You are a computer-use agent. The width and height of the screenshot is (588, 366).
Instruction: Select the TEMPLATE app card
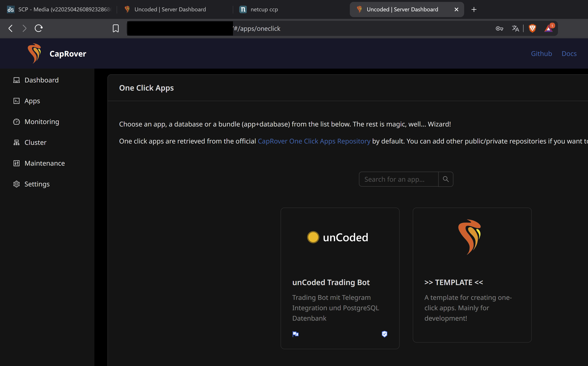(472, 275)
